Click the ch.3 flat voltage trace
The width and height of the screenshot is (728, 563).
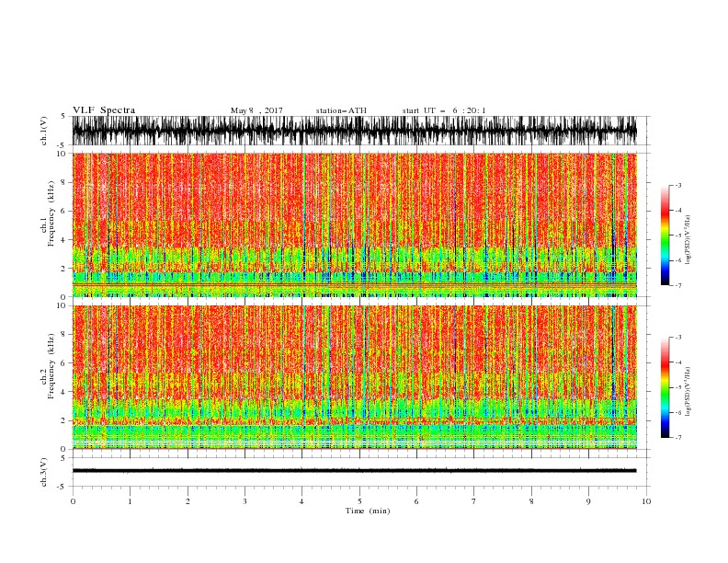click(354, 471)
